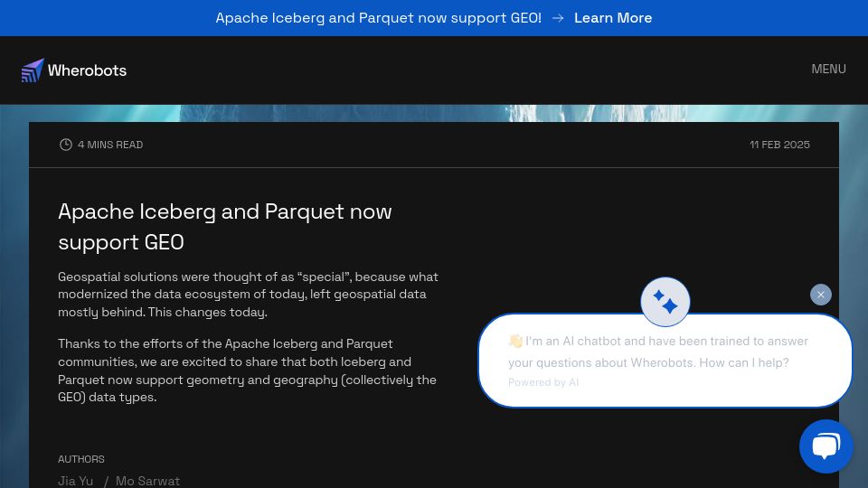Image resolution: width=868 pixels, height=488 pixels.
Task: Close the AI chatbot popup
Action: [x=820, y=295]
